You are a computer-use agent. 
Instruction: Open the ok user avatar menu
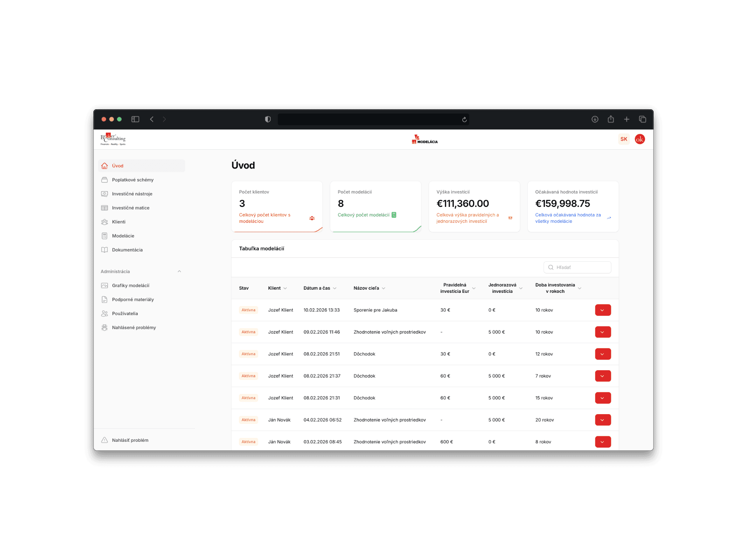[x=640, y=139]
